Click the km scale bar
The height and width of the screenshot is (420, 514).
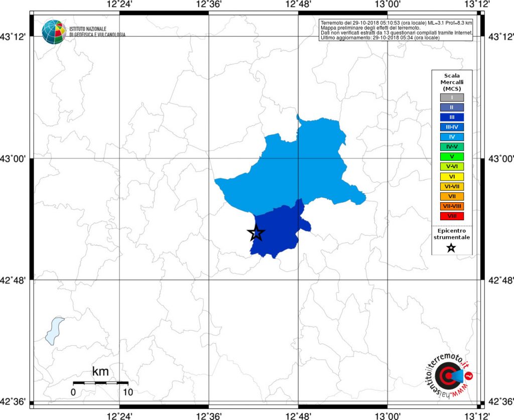[100, 383]
